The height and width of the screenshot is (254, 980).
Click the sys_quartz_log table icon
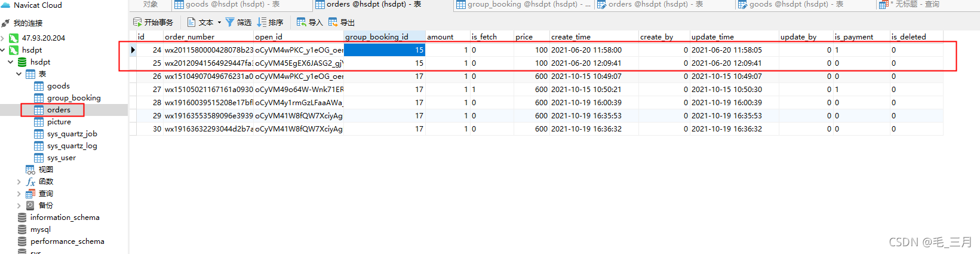click(39, 146)
